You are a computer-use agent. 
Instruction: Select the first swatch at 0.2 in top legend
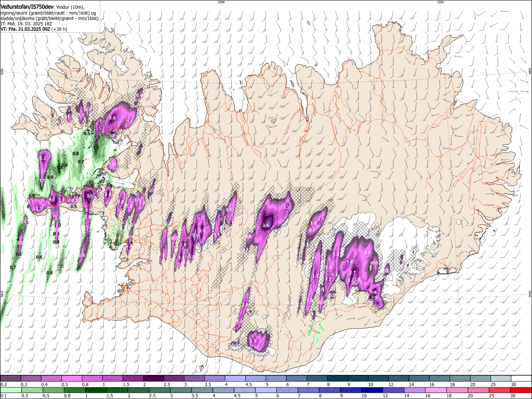[11, 379]
